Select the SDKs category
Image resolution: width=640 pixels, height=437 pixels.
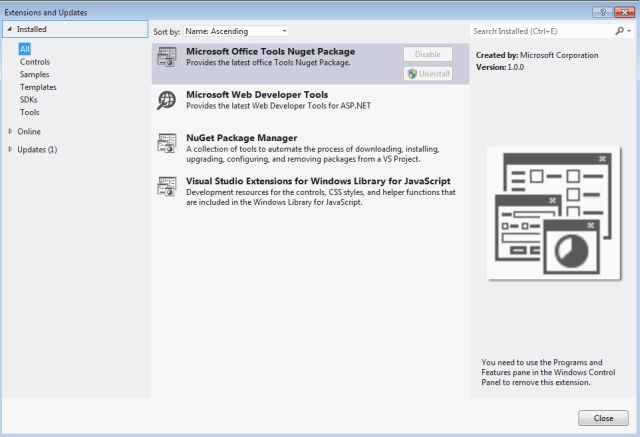coord(28,100)
